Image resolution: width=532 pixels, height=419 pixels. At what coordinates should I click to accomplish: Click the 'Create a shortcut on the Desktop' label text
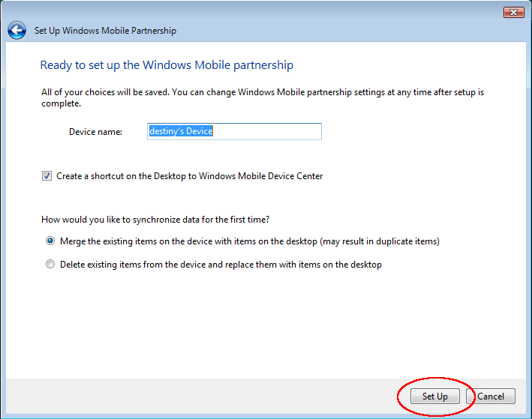click(190, 176)
